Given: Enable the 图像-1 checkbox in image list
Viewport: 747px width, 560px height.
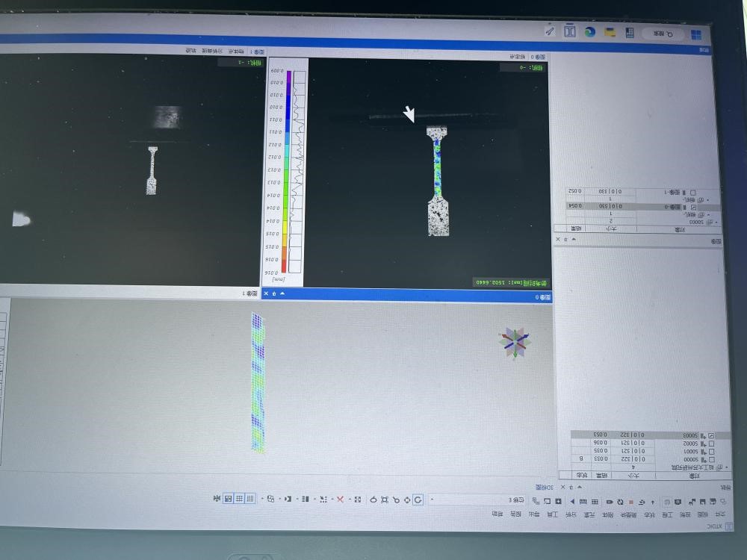Looking at the screenshot, I should (x=692, y=193).
